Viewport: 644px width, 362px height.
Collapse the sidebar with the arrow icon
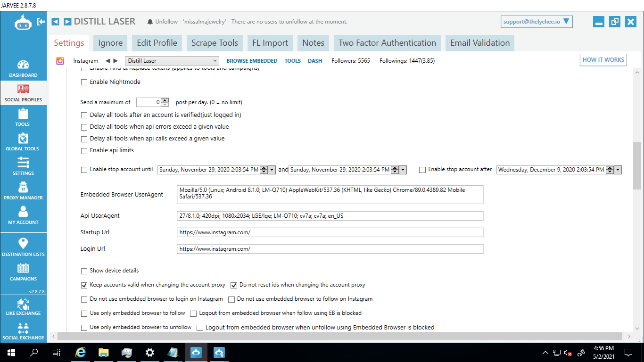point(41,22)
